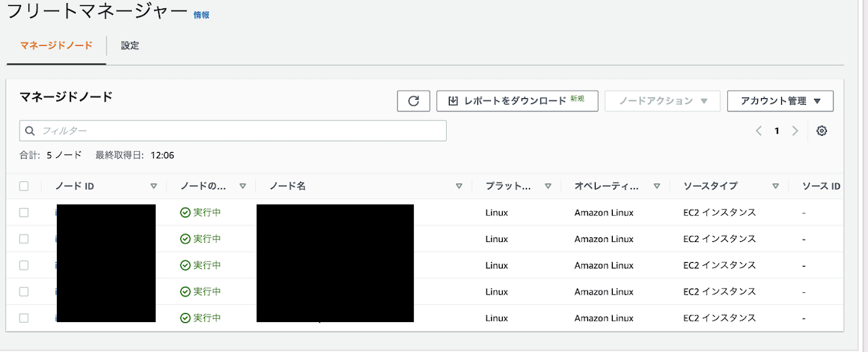Image resolution: width=868 pixels, height=352 pixels.
Task: Sort by ノードの状態 column arrow
Action: point(242,186)
